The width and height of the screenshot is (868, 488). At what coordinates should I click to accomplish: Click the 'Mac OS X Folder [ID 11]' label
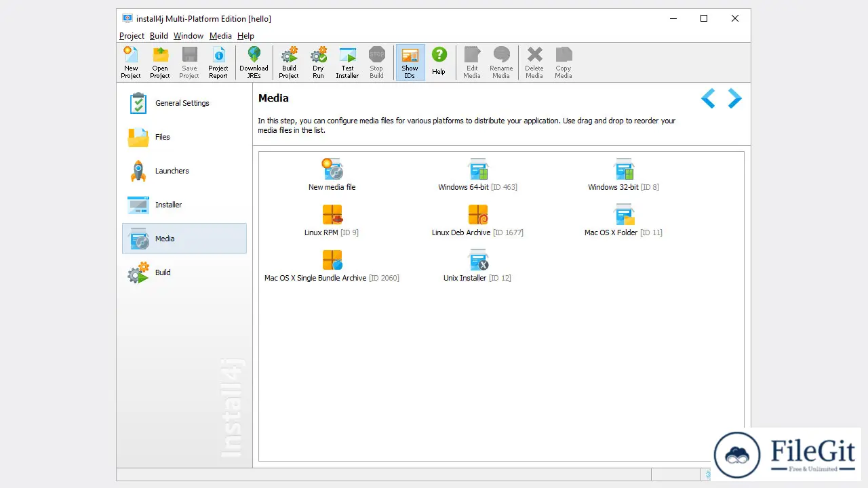[x=623, y=232]
